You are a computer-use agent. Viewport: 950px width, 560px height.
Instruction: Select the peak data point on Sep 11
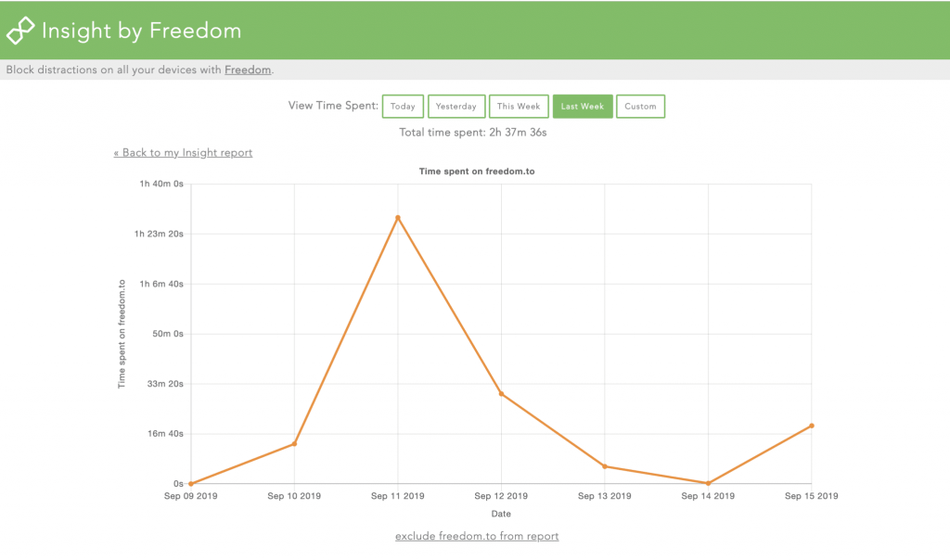(x=398, y=217)
